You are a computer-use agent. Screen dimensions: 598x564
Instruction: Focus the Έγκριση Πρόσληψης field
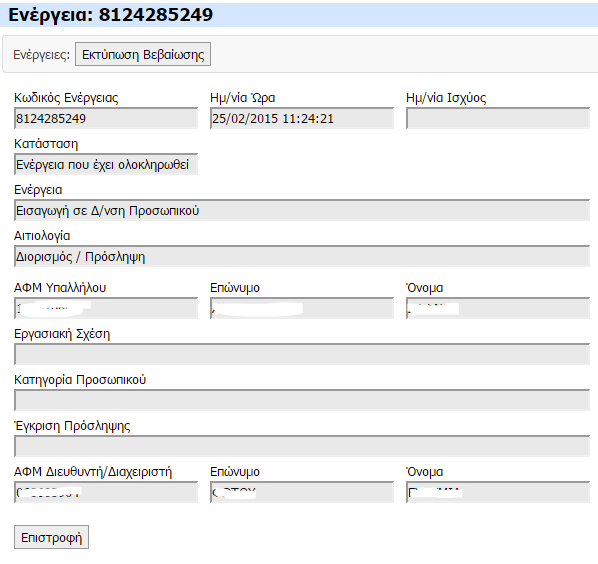(x=302, y=446)
